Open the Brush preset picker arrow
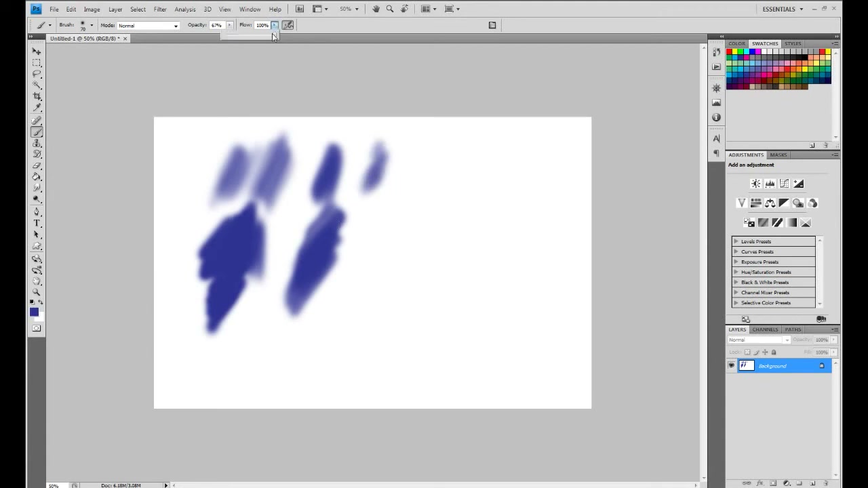This screenshot has width=868, height=488. coord(92,25)
